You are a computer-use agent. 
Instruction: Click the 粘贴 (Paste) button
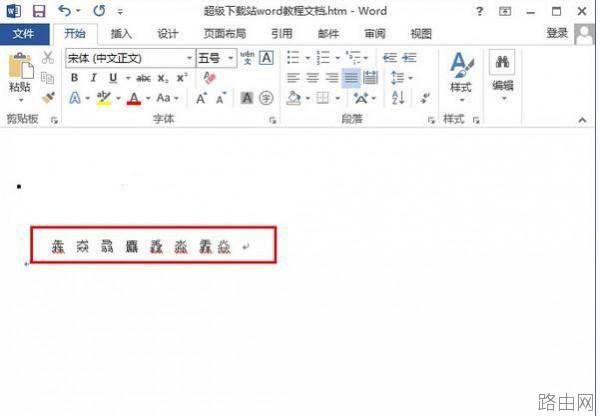pos(20,77)
